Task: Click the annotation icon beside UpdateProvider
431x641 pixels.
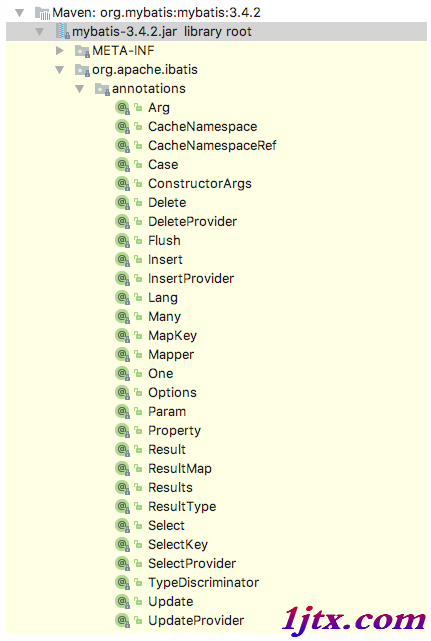Action: point(122,621)
